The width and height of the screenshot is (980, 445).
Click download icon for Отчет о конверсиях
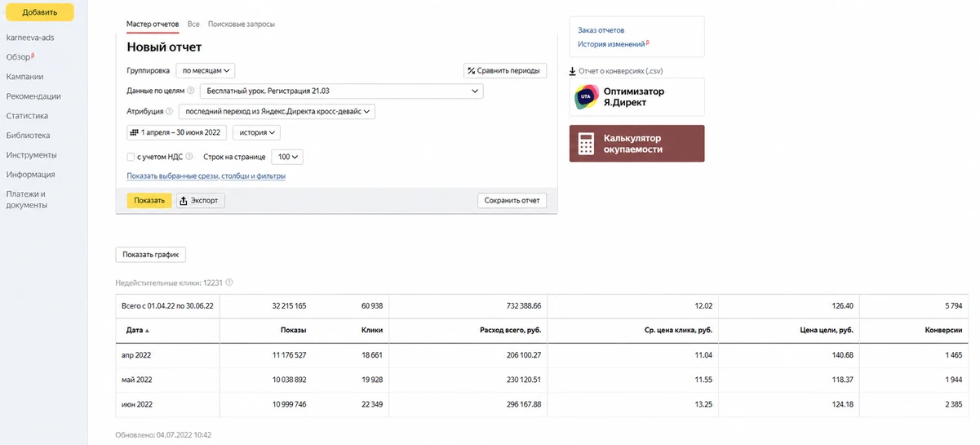pyautogui.click(x=573, y=71)
